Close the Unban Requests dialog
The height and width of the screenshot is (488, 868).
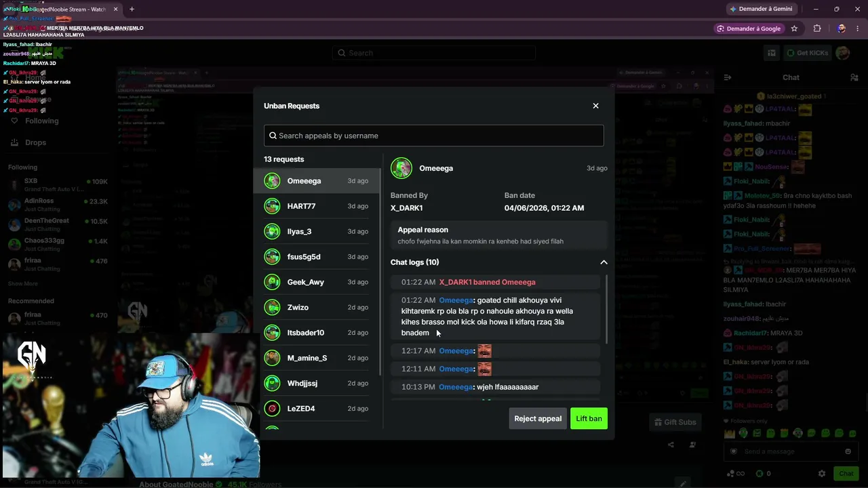[595, 106]
